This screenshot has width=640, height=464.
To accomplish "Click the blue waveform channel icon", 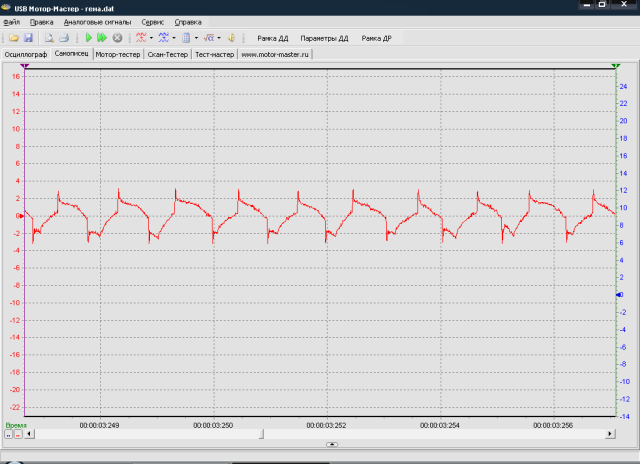I will click(164, 38).
